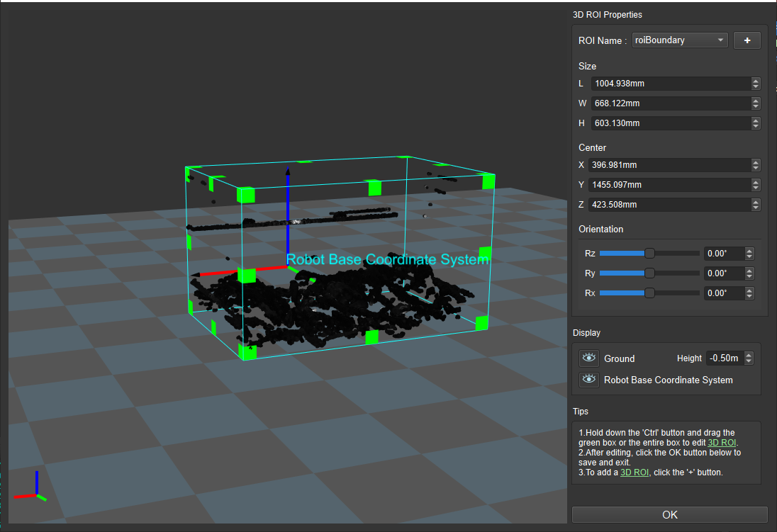Open the first 3D ROI link in Tips
The height and width of the screenshot is (532, 777).
722,443
